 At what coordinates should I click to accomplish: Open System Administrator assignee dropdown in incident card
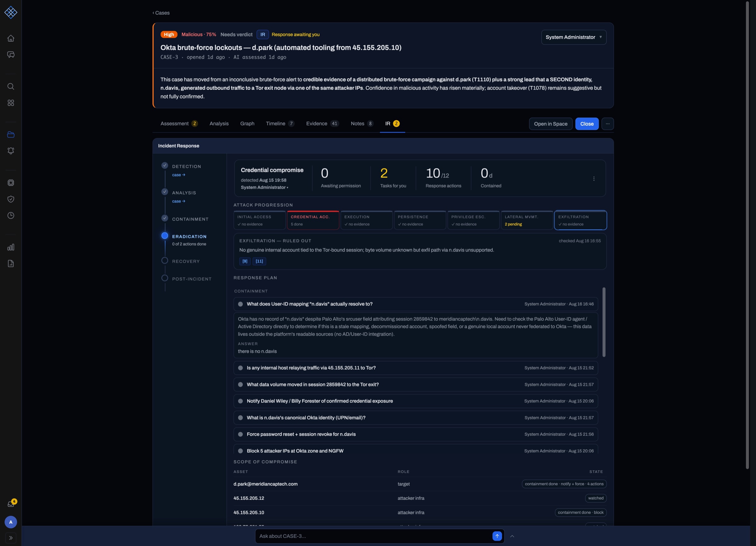(264, 187)
